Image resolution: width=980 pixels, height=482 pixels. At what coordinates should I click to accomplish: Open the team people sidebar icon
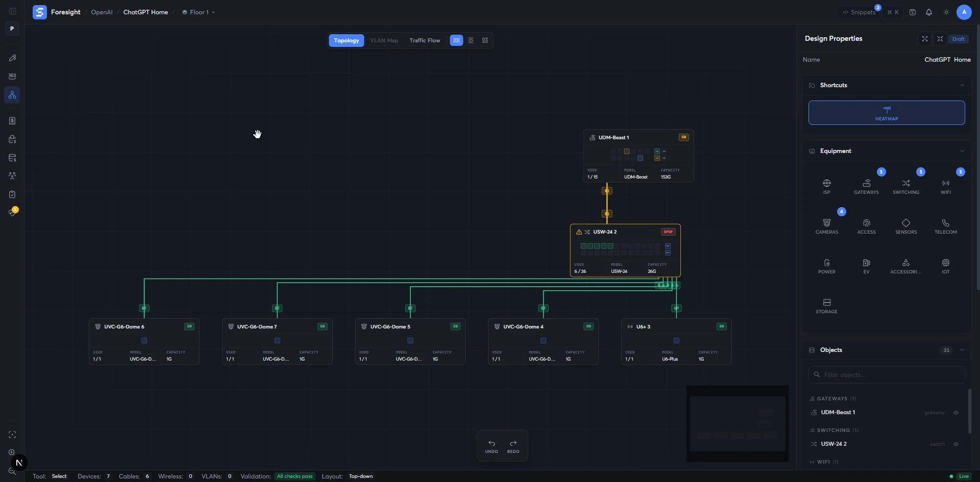tap(12, 176)
